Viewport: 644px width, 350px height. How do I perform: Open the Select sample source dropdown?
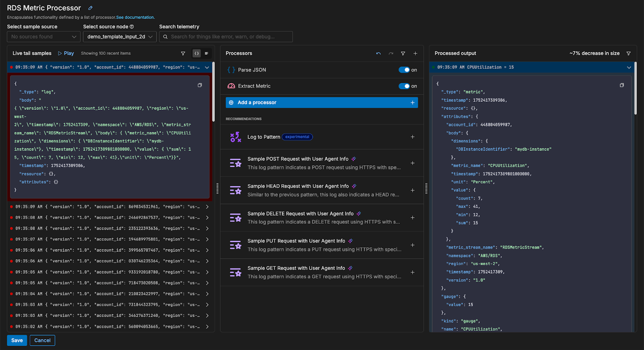[43, 37]
